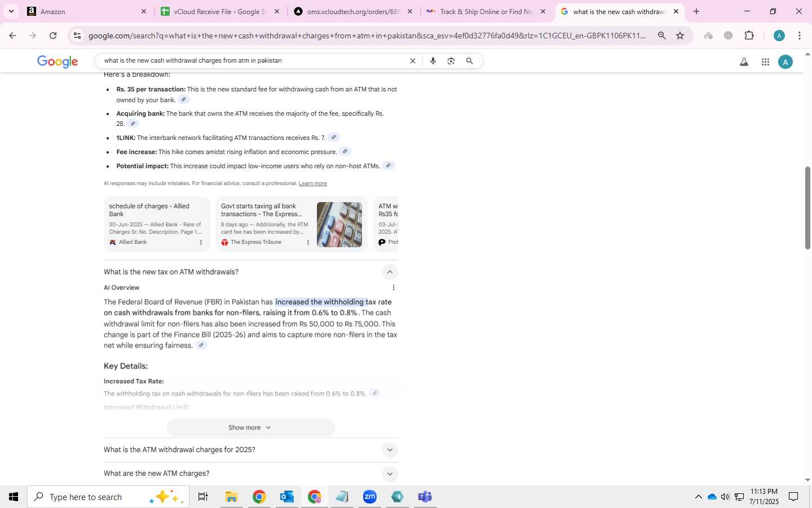
Task: Open Zoom from taskbar
Action: (370, 497)
